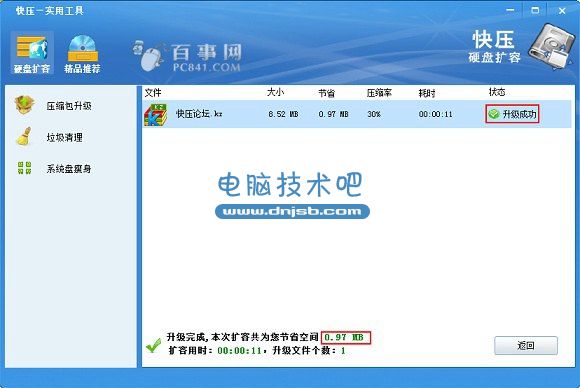Screen dimensions: 580x388
Task: Click the 8.52 MB size value
Action: point(283,114)
